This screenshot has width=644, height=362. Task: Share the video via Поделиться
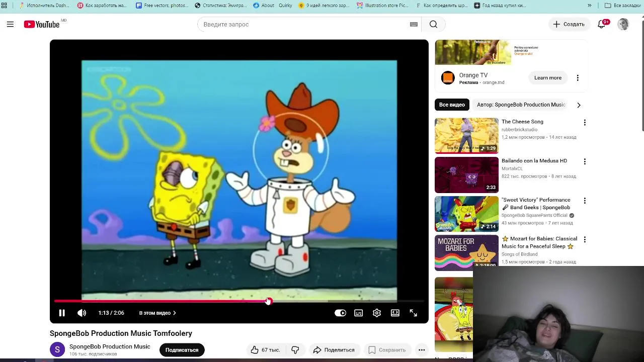(x=334, y=350)
